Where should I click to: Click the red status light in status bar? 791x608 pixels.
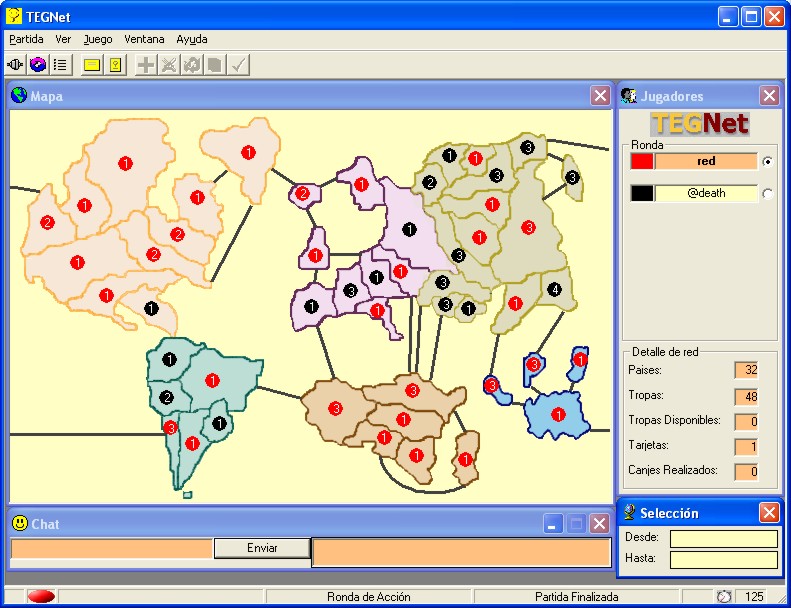(x=41, y=597)
